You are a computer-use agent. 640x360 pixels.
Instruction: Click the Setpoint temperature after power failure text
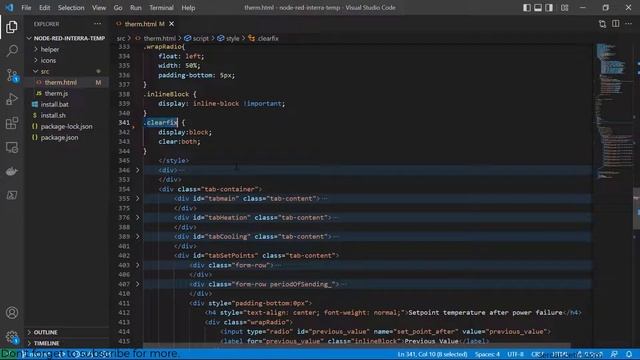(x=485, y=312)
